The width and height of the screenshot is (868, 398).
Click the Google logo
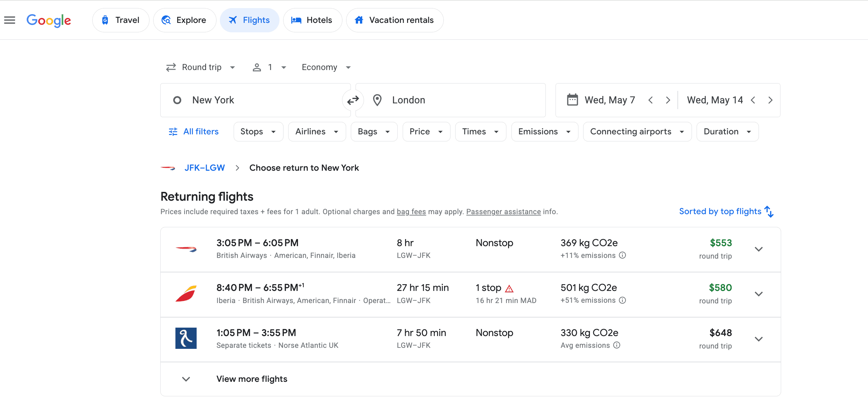tap(49, 20)
